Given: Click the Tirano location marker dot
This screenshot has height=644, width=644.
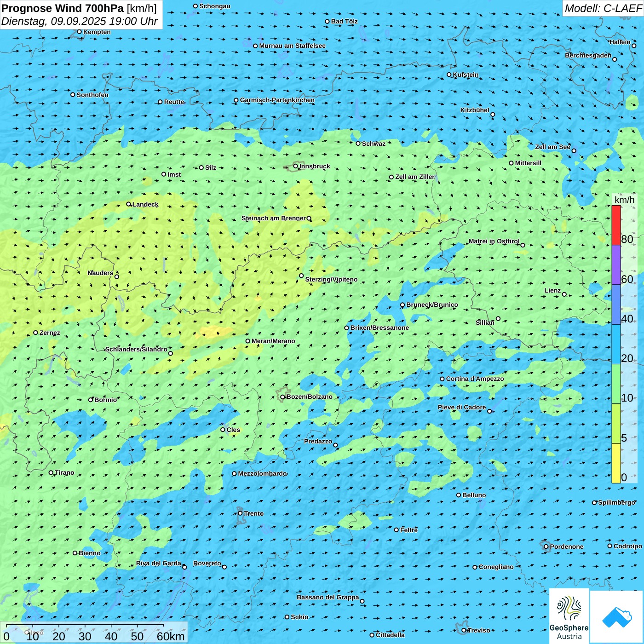Looking at the screenshot, I should click(x=51, y=472).
